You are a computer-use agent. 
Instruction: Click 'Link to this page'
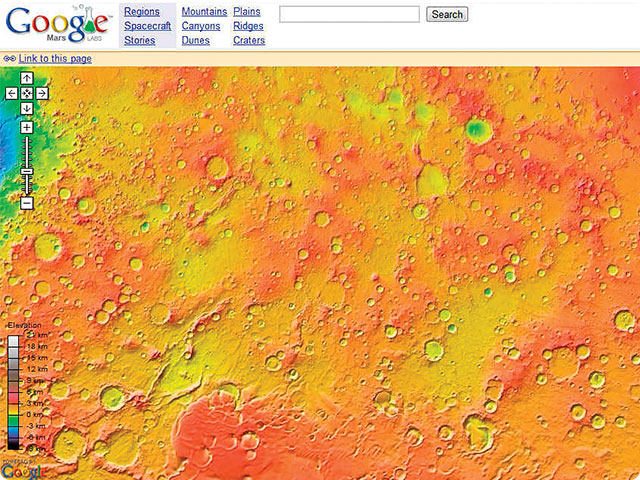54,59
